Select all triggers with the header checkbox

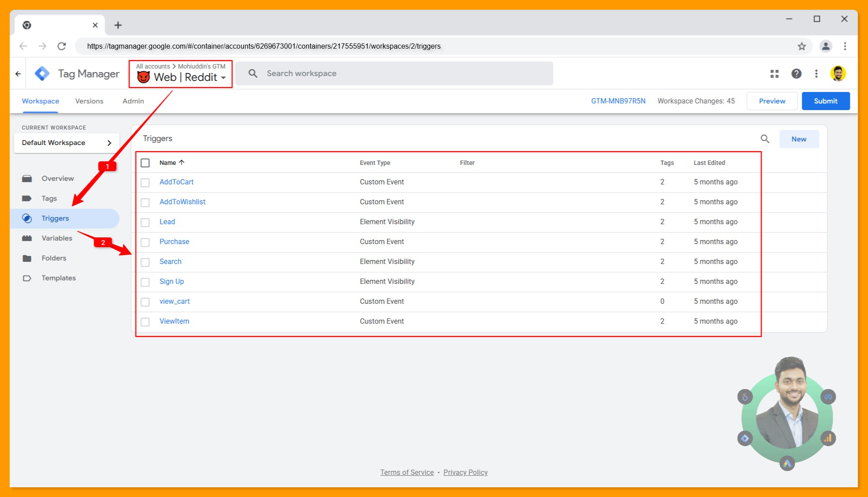tap(145, 163)
